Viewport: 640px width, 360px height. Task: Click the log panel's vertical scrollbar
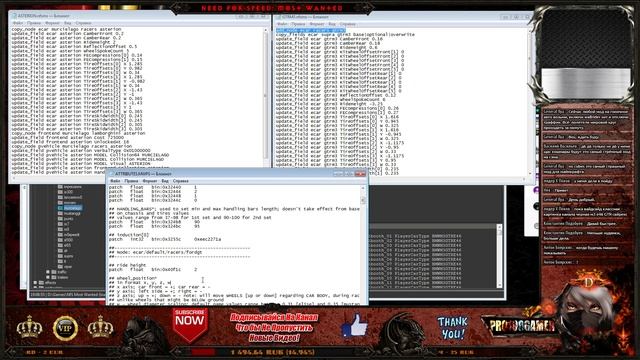click(499, 256)
